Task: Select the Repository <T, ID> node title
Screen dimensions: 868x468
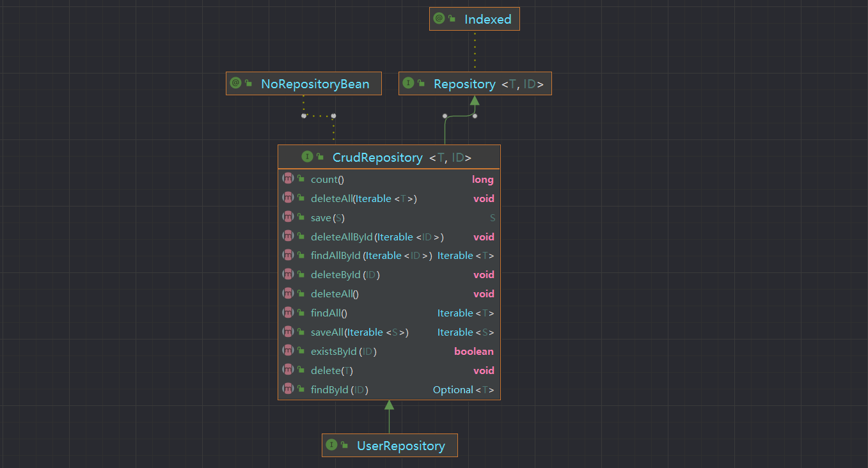Action: [489, 84]
